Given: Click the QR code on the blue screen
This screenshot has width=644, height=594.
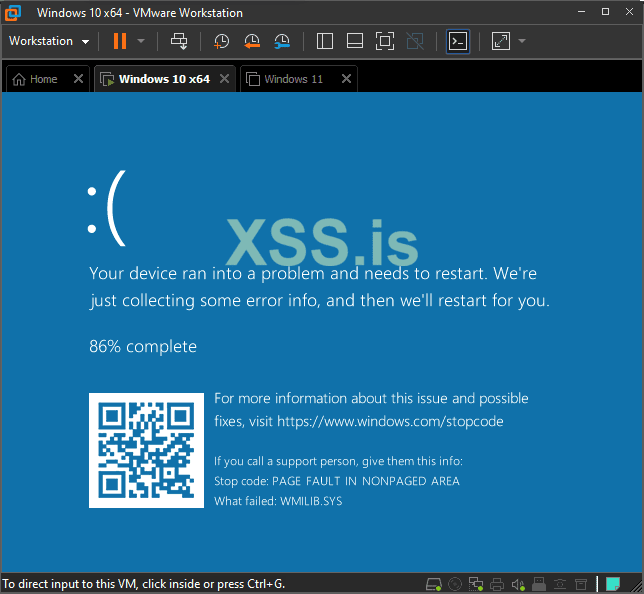Looking at the screenshot, I should (146, 450).
